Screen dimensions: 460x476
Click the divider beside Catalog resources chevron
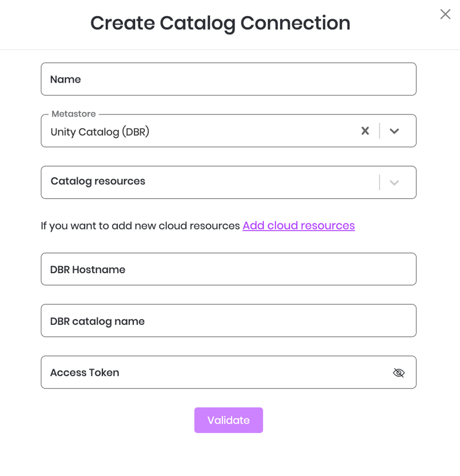pyautogui.click(x=379, y=183)
